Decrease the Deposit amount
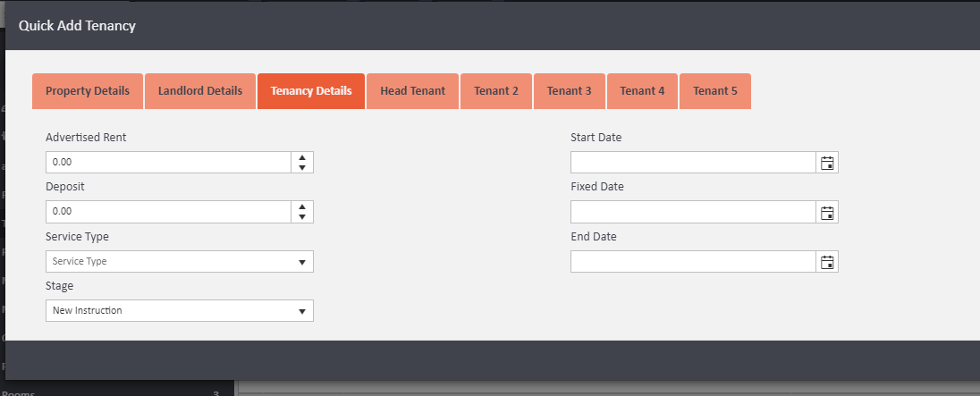This screenshot has height=396, width=980. [x=302, y=216]
